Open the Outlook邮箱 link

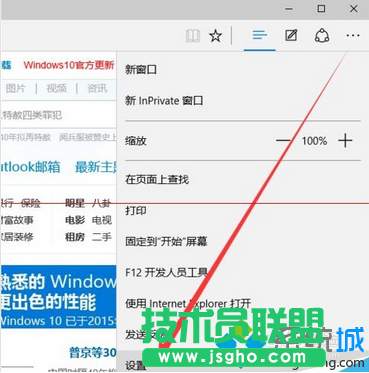click(x=30, y=167)
